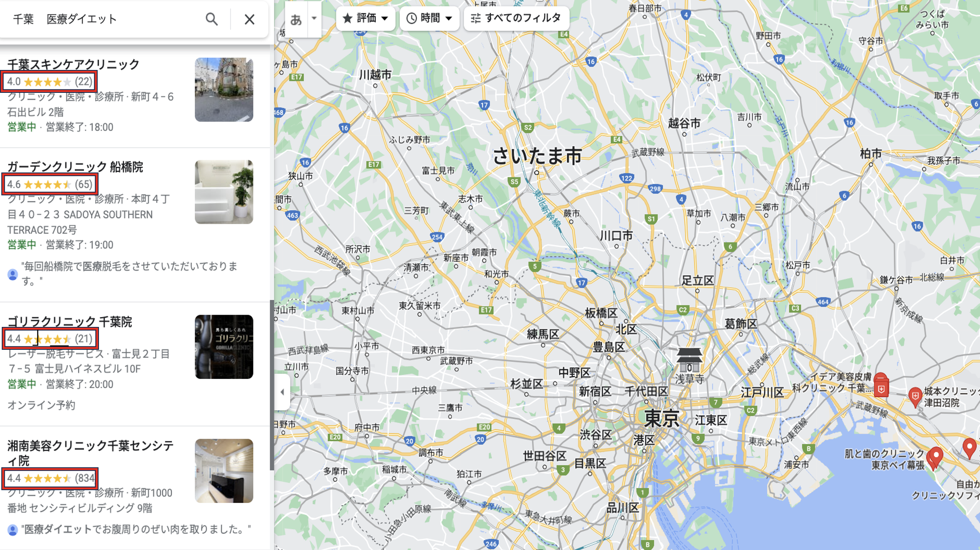The image size is (980, 550).
Task: Click the あ input method button
Action: click(296, 19)
